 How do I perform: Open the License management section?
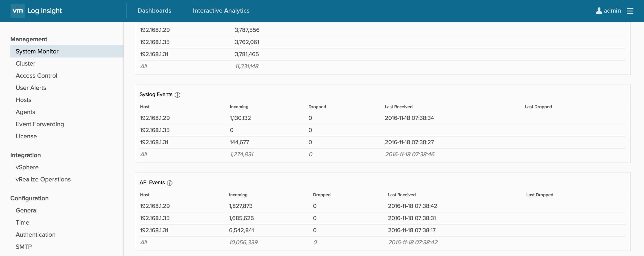coord(26,136)
